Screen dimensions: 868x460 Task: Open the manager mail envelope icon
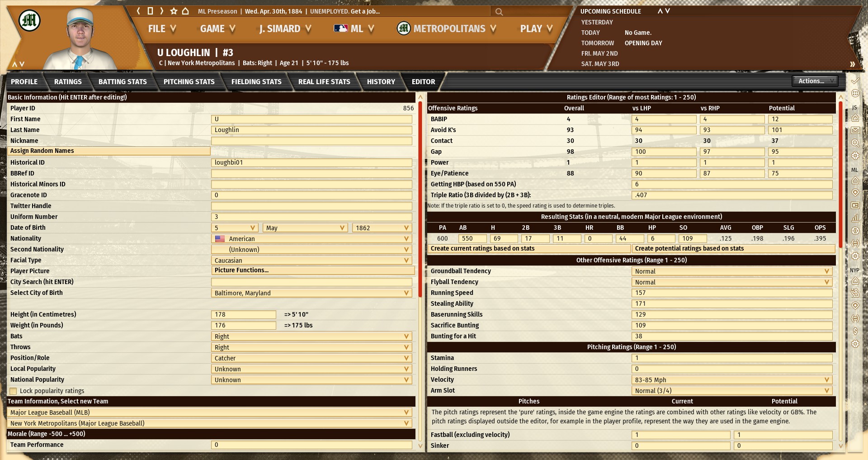855,130
